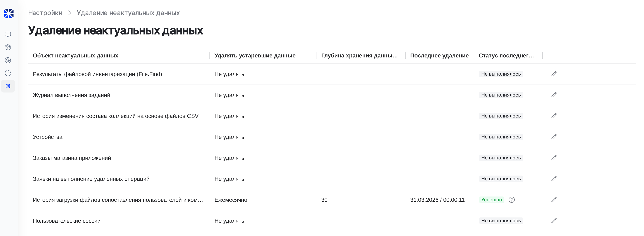The width and height of the screenshot is (644, 236).
Task: Open the pie chart reports sidebar icon
Action: point(8,73)
